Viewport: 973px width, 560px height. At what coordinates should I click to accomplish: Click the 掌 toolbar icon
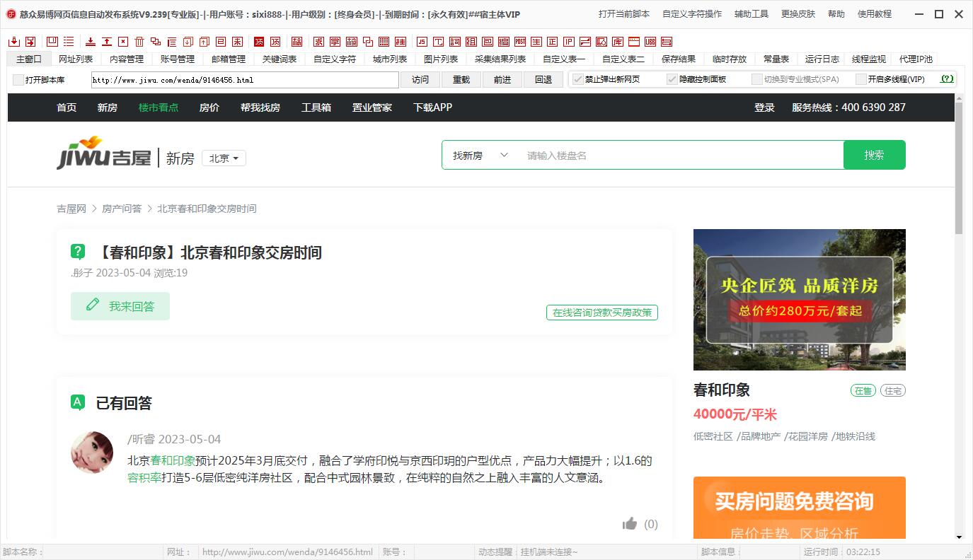click(334, 42)
